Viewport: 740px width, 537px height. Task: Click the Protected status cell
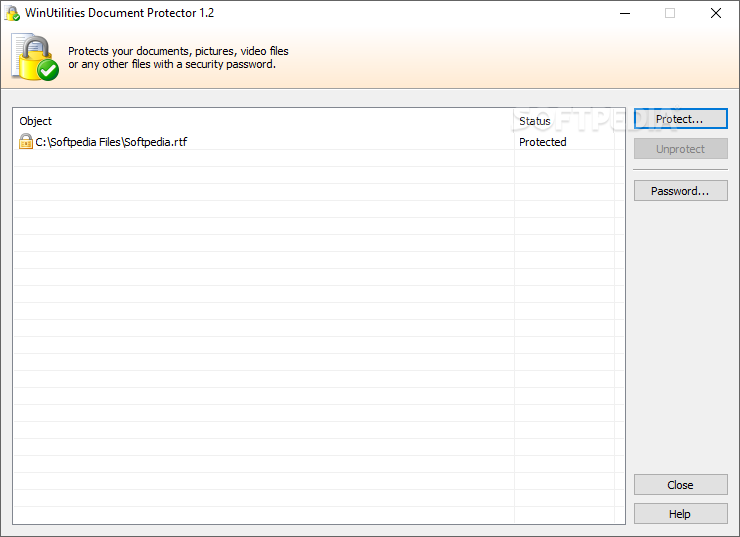coord(543,142)
